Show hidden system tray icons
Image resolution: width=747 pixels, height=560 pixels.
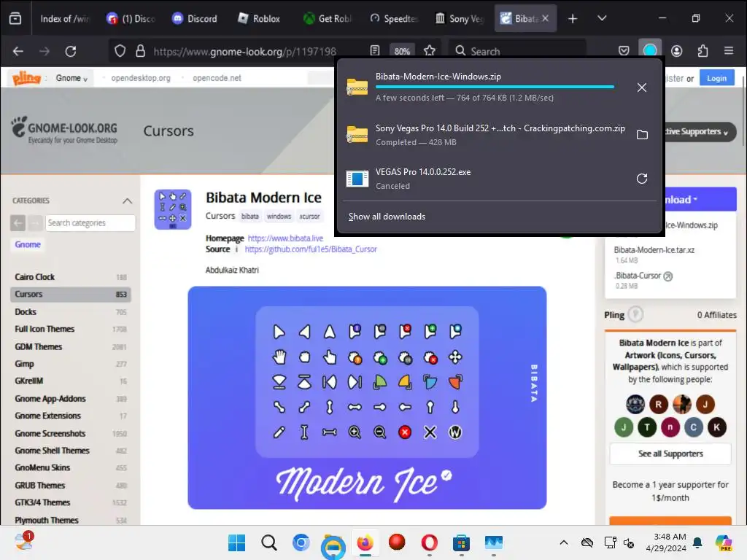pyautogui.click(x=564, y=542)
